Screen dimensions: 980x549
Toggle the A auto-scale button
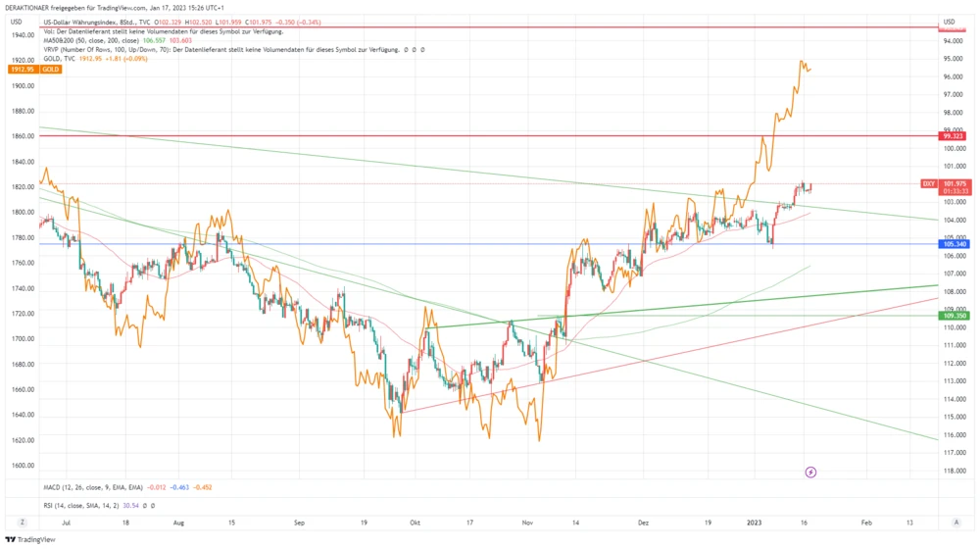(x=956, y=523)
